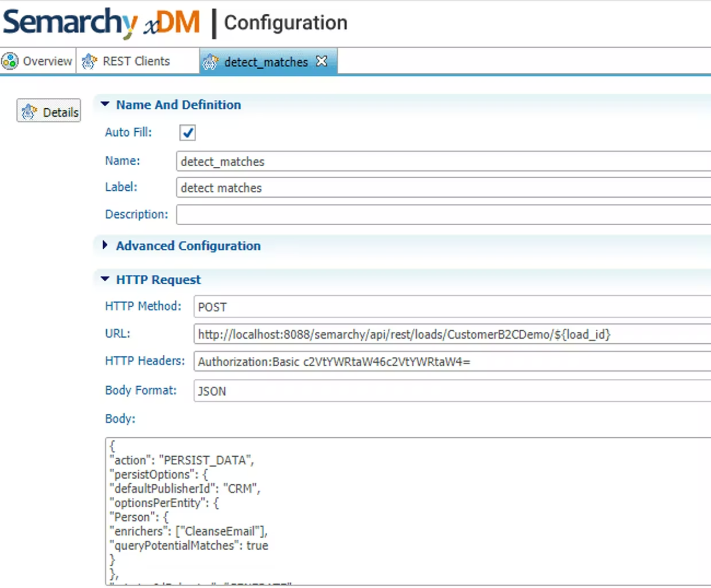The height and width of the screenshot is (588, 711).
Task: Collapse the Name And Definition section
Action: point(104,104)
